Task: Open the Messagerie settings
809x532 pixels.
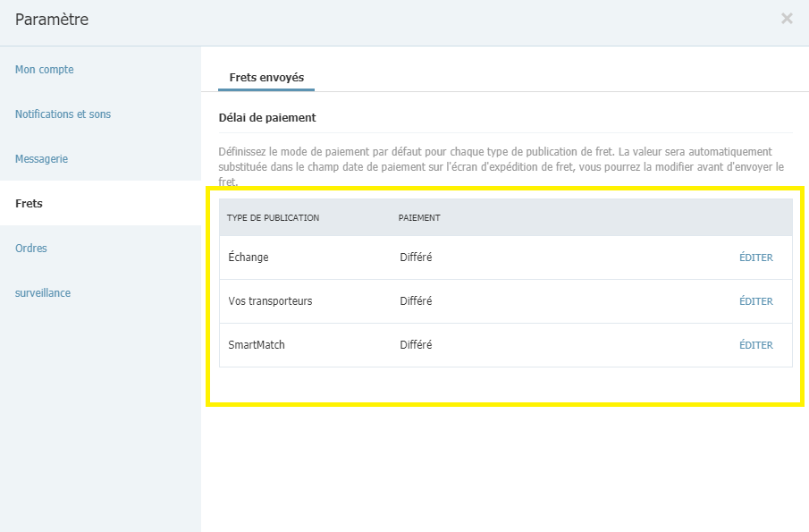Action: click(x=41, y=159)
